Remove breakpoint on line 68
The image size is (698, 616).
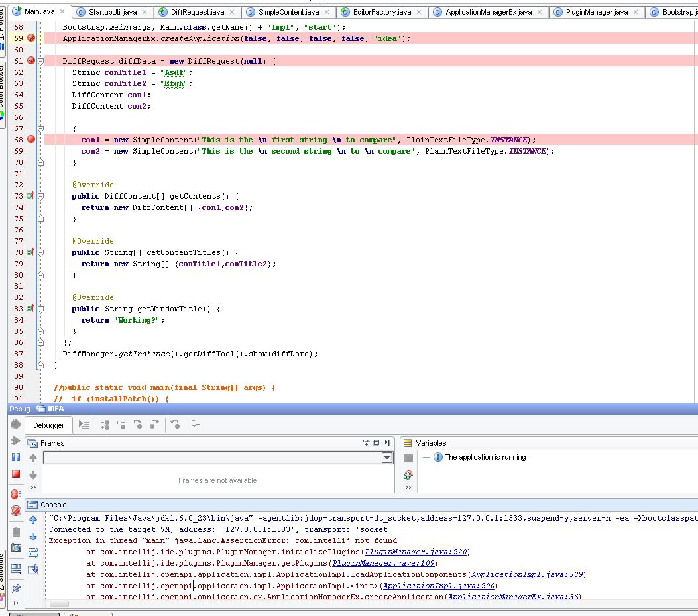[31, 139]
